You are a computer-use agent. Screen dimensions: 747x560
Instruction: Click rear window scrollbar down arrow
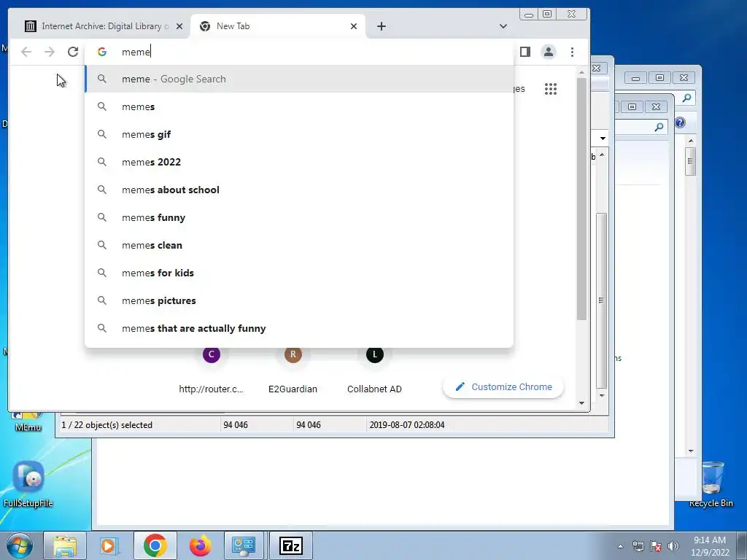point(691,451)
